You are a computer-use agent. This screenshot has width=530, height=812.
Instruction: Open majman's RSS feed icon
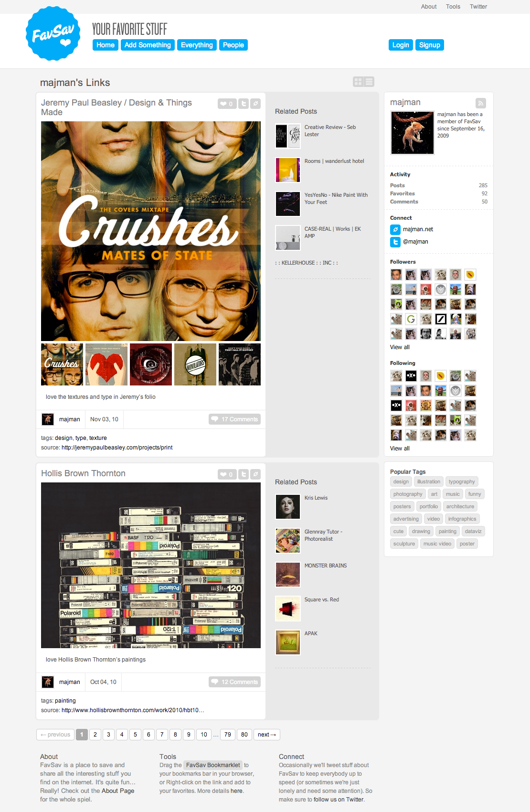(x=481, y=103)
